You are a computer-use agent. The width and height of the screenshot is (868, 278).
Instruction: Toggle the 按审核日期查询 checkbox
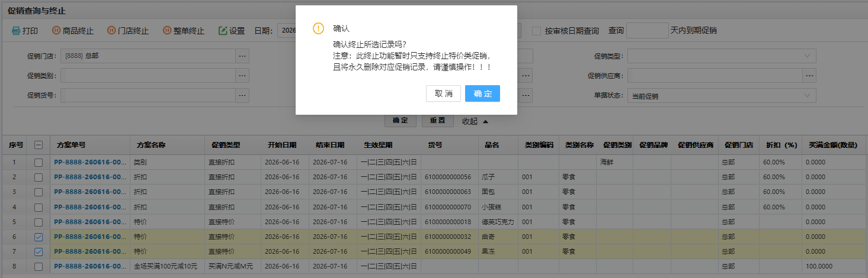[536, 31]
